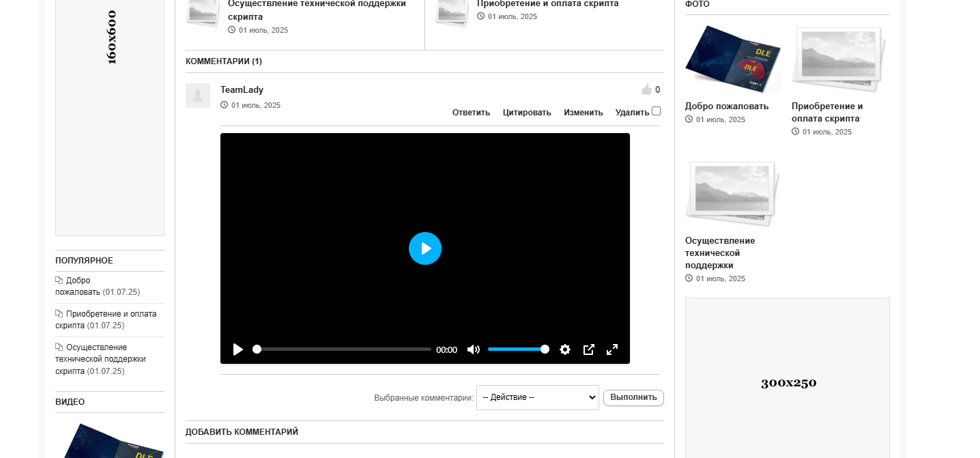The width and height of the screenshot is (980, 458).
Task: Click Ответить on the comment
Action: [x=471, y=113]
